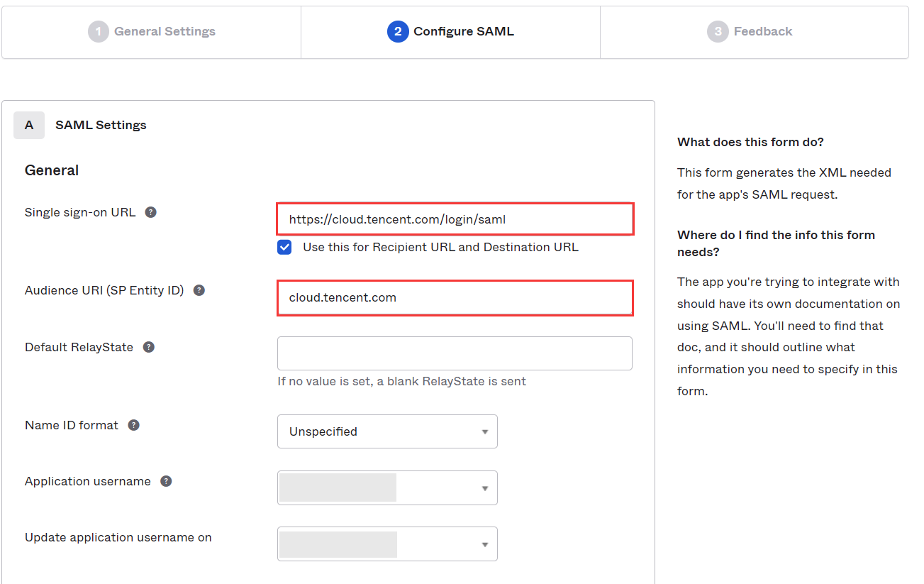
Task: Select the Configure SAML step tab
Action: point(463,32)
